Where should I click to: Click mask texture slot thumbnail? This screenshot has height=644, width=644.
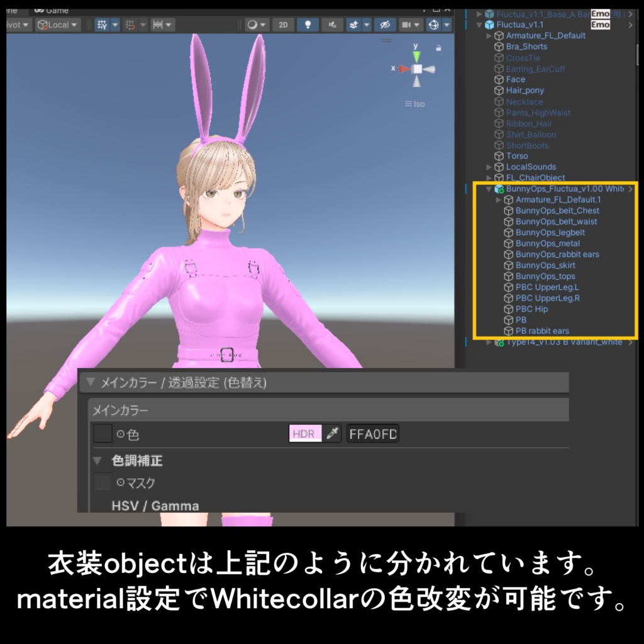point(103,482)
